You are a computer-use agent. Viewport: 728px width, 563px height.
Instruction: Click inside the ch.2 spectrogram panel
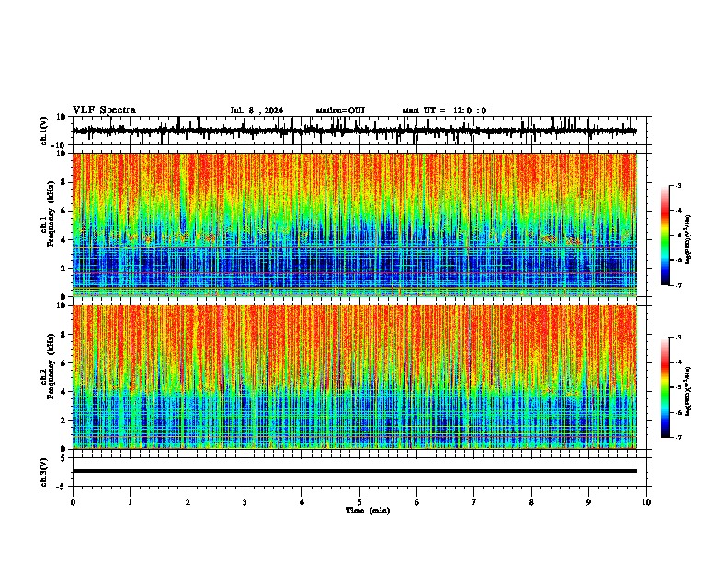pos(355,377)
